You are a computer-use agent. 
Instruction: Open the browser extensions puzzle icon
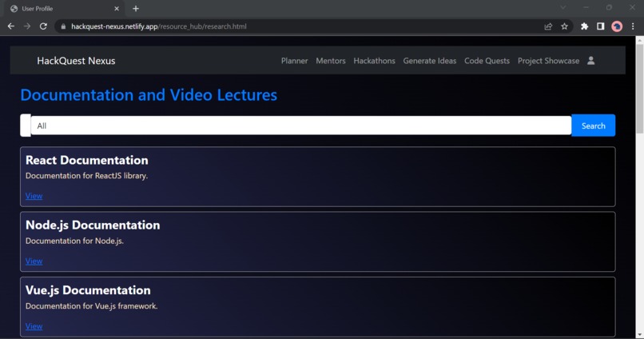point(584,26)
